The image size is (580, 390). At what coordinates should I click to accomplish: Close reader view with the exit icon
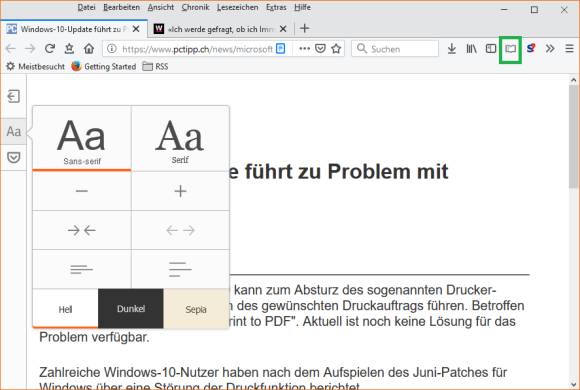coord(13,97)
